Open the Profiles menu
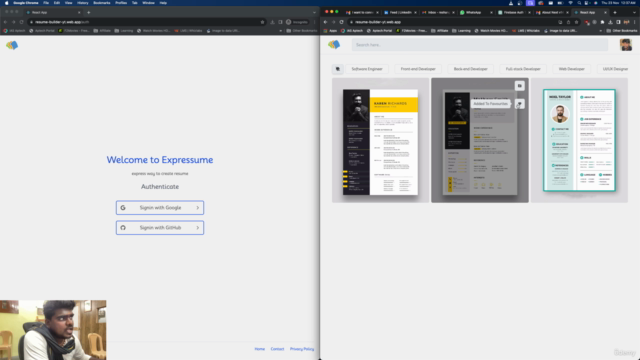 121,3
